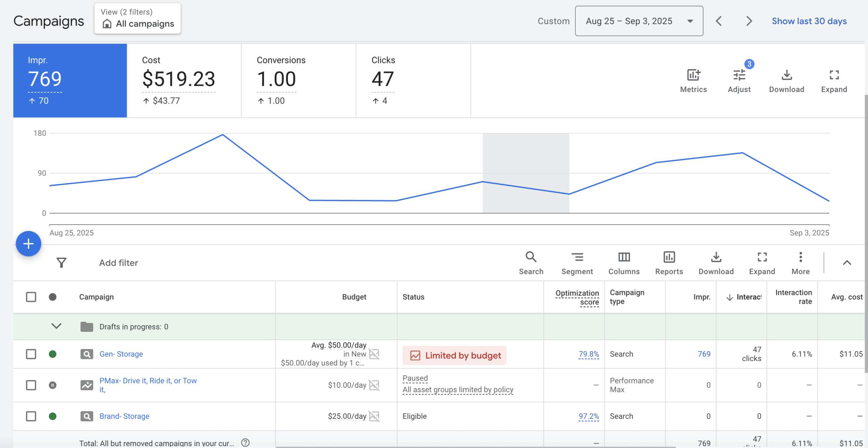Click the table Segment icon
Screen dimensions: 868x448
(577, 257)
